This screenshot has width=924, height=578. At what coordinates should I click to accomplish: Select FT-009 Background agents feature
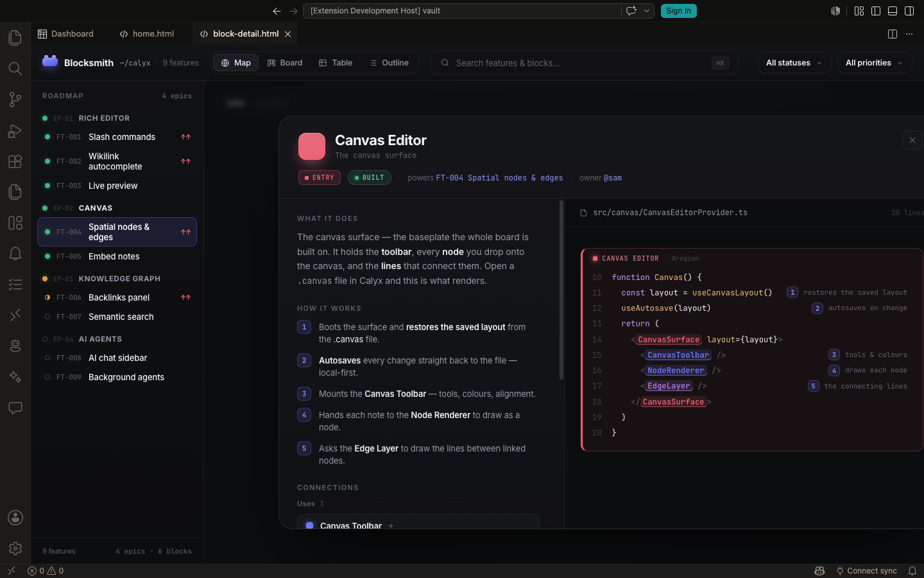117,377
